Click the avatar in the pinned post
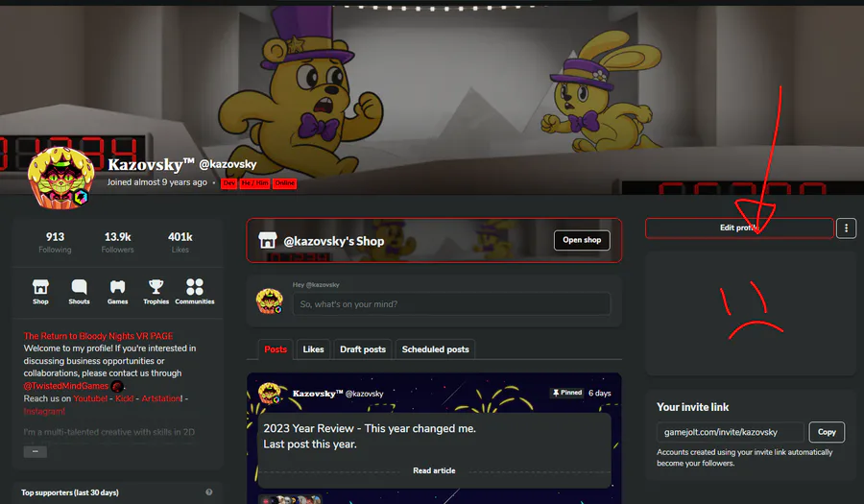The height and width of the screenshot is (504, 864). (x=270, y=394)
